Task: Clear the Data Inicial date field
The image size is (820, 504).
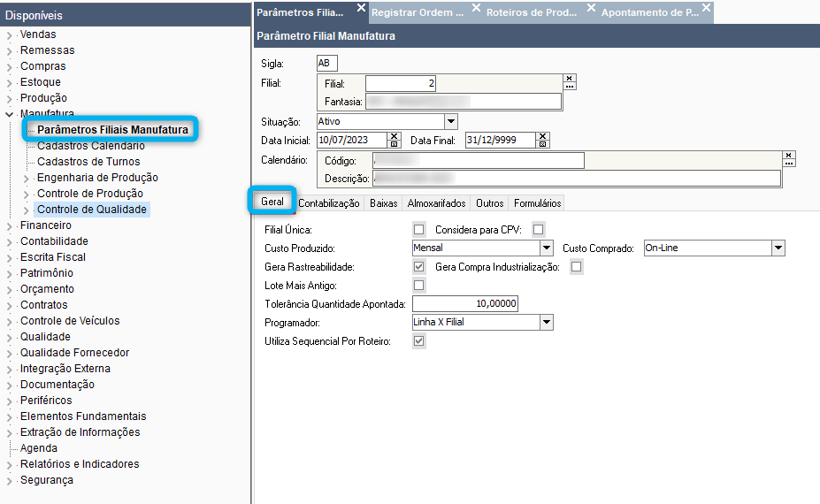Action: pyautogui.click(x=395, y=136)
